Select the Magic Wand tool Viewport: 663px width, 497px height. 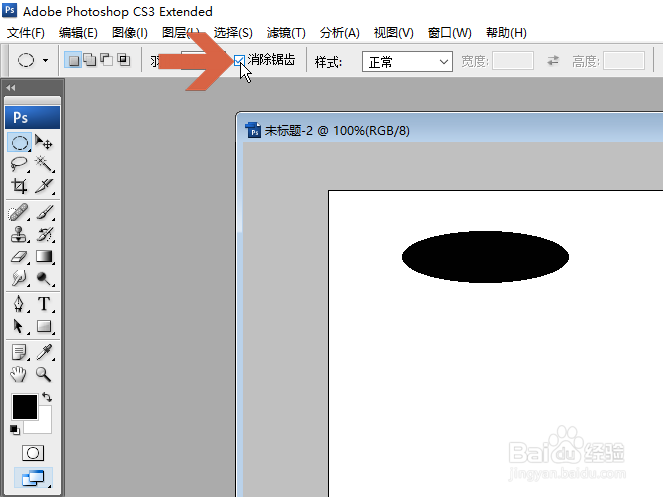tap(44, 164)
